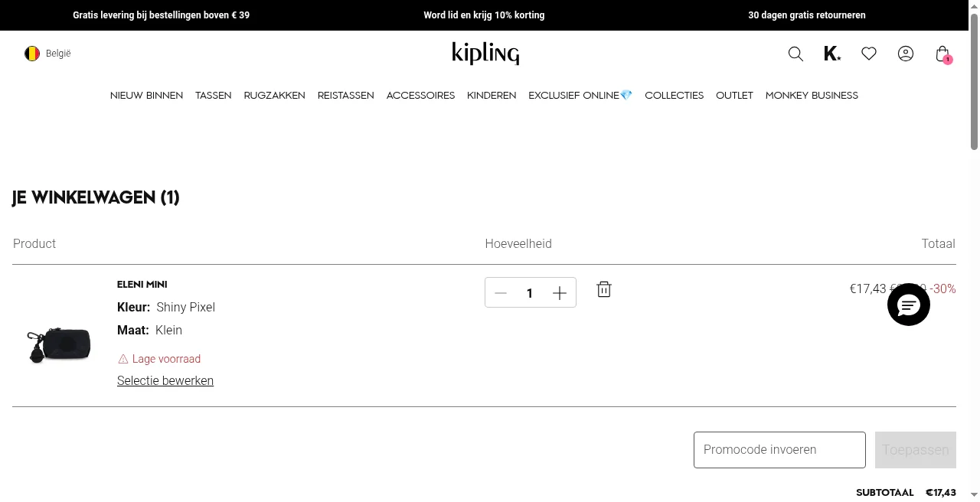Click the Totaal column header

pyautogui.click(x=939, y=243)
